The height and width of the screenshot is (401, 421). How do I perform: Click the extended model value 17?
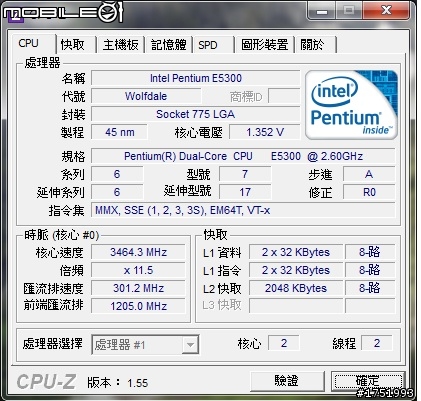(x=245, y=192)
